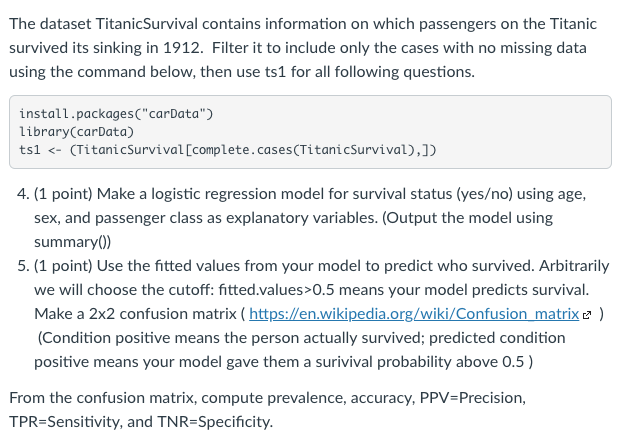Click the "PPV=Precision," text
The height and width of the screenshot is (439, 643).
473,398
